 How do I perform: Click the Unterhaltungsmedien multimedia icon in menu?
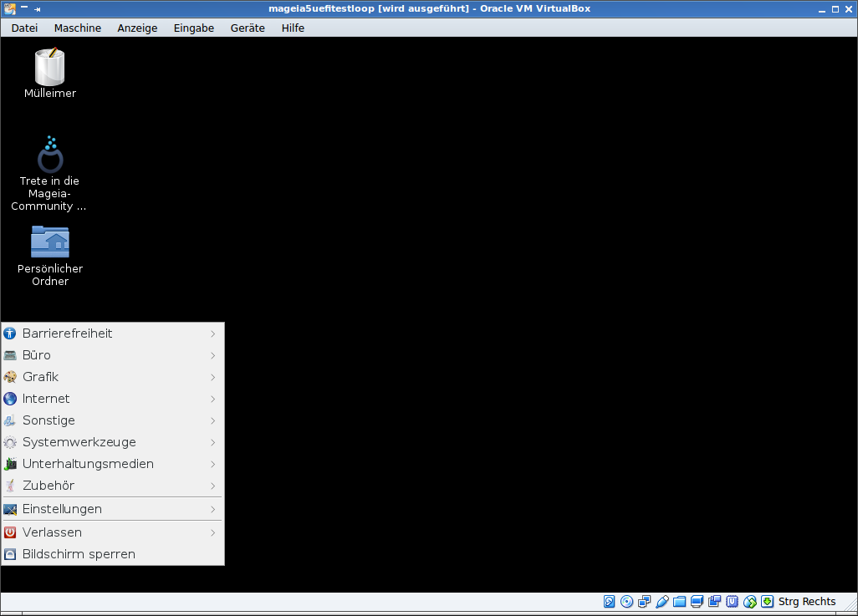10,464
